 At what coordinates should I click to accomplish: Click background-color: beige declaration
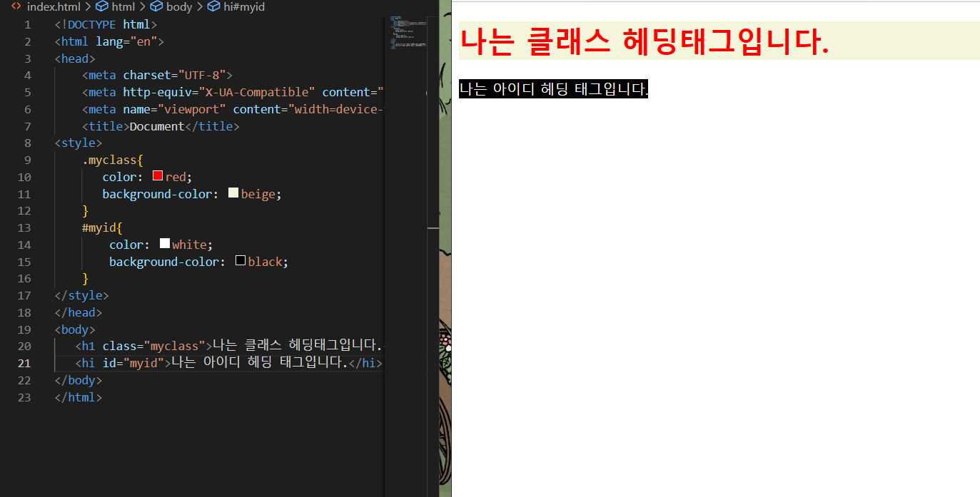192,194
